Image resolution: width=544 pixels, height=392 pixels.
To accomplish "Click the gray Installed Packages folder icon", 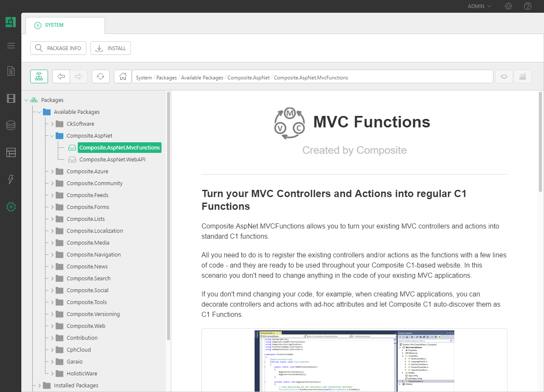I will click(47, 386).
